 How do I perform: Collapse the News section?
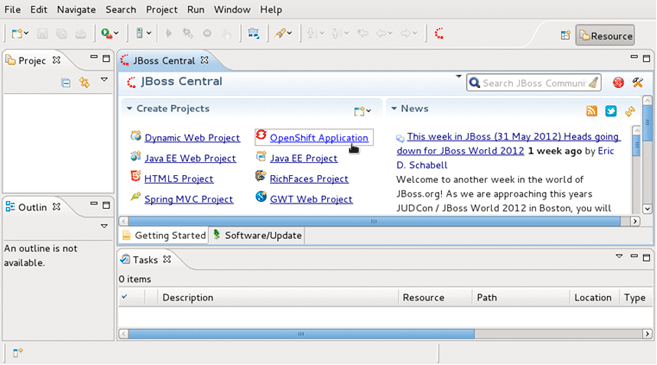tap(394, 109)
